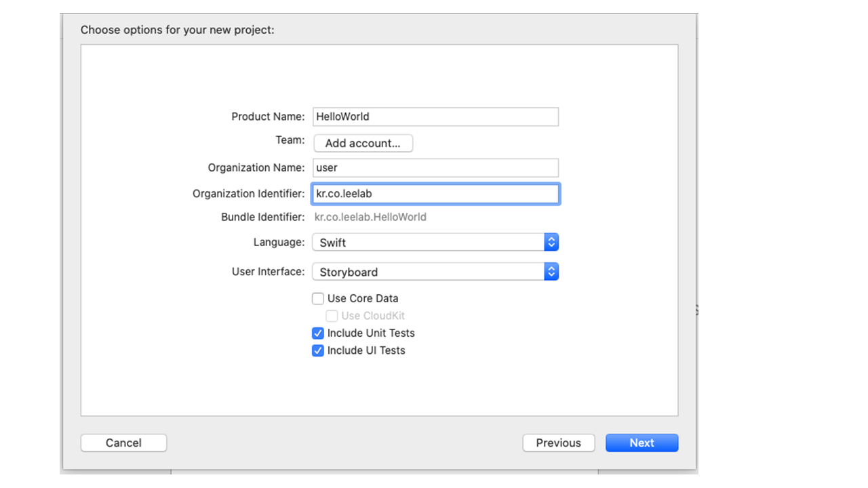868x488 pixels.
Task: Cancel the new project dialog
Action: tap(123, 443)
